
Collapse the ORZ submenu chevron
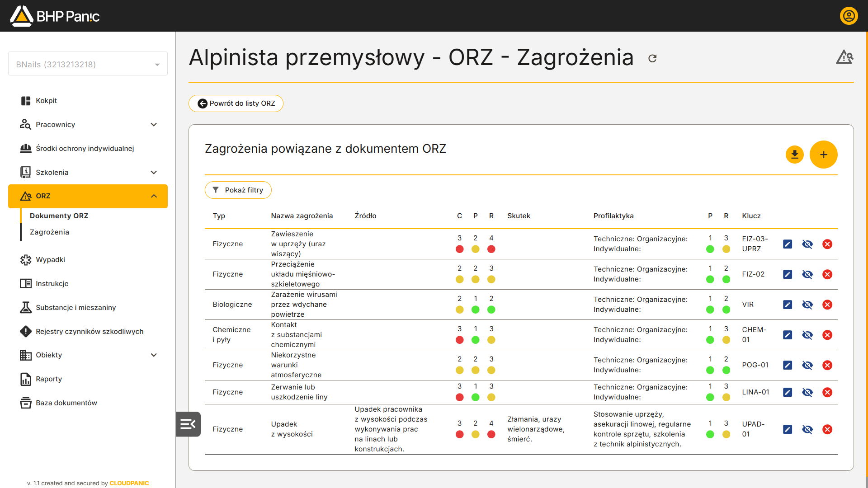(x=154, y=196)
